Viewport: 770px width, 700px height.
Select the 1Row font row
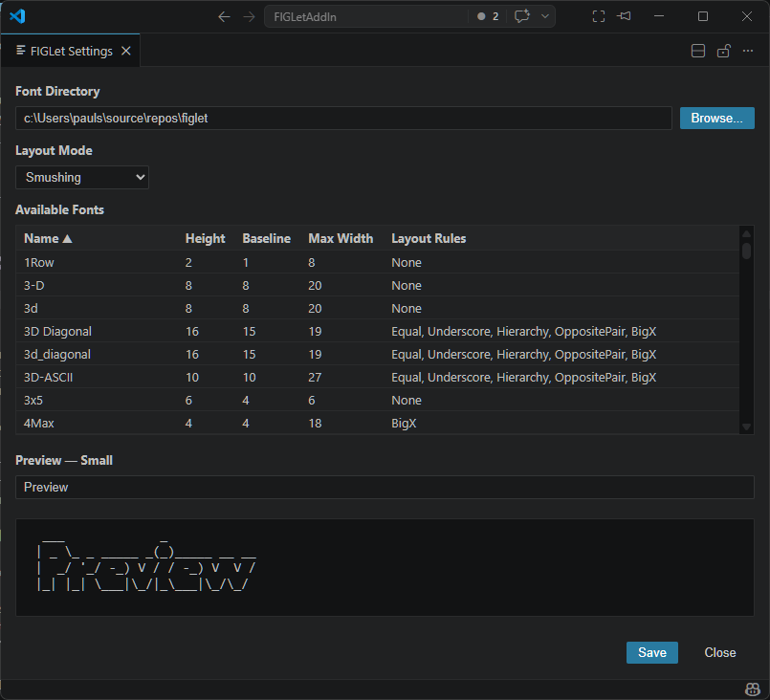(377, 263)
